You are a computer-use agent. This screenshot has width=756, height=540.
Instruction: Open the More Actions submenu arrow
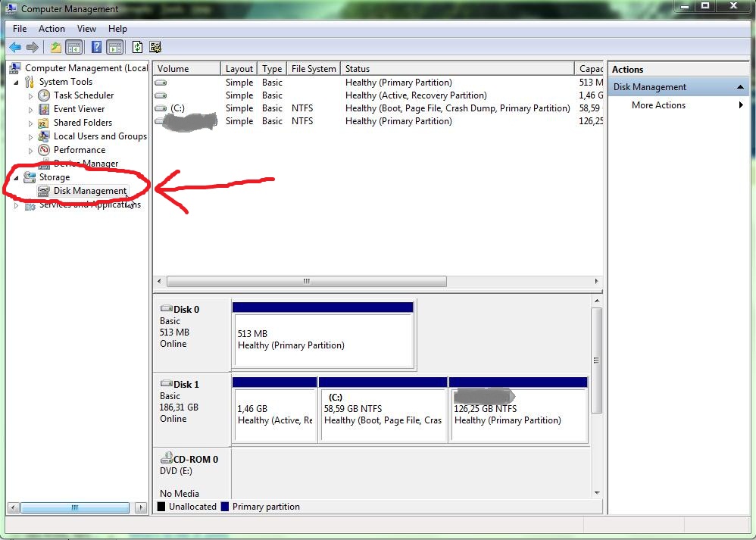click(x=741, y=105)
